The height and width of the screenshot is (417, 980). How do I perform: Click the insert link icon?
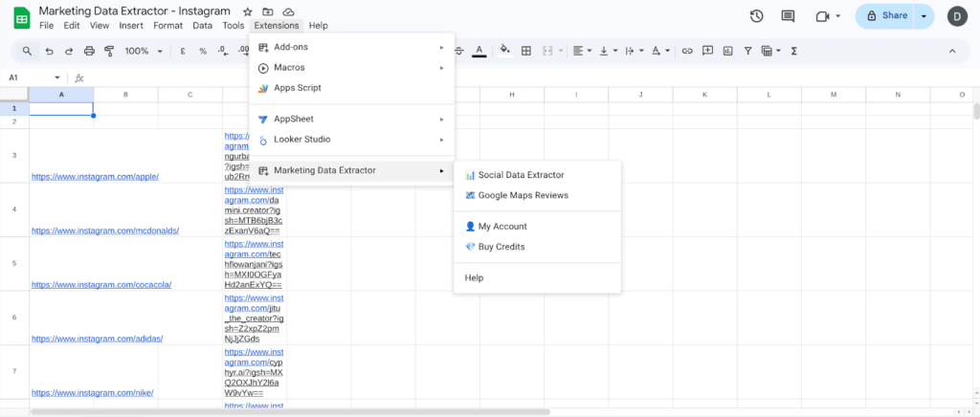pyautogui.click(x=686, y=51)
